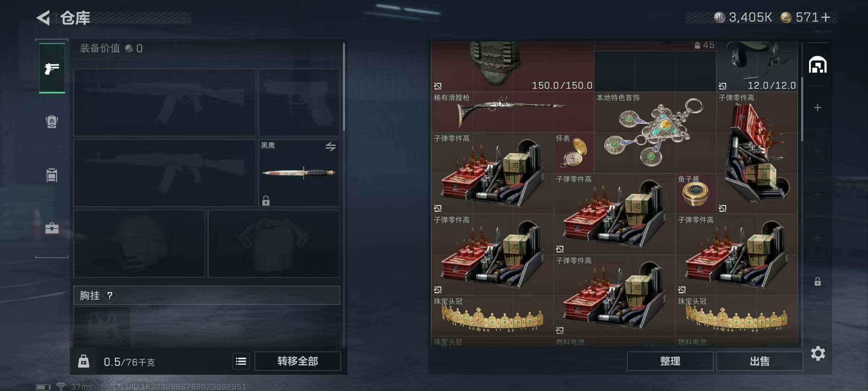Open the chest rig vest sidebar icon
The width and height of the screenshot is (868, 391).
(x=52, y=175)
